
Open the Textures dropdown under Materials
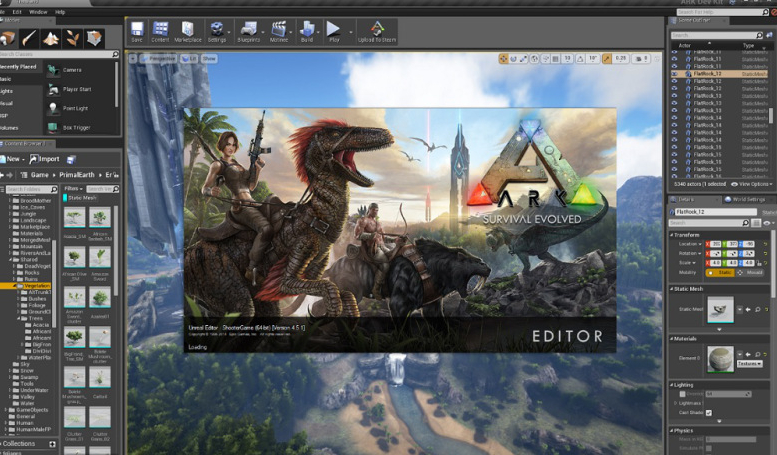(747, 364)
